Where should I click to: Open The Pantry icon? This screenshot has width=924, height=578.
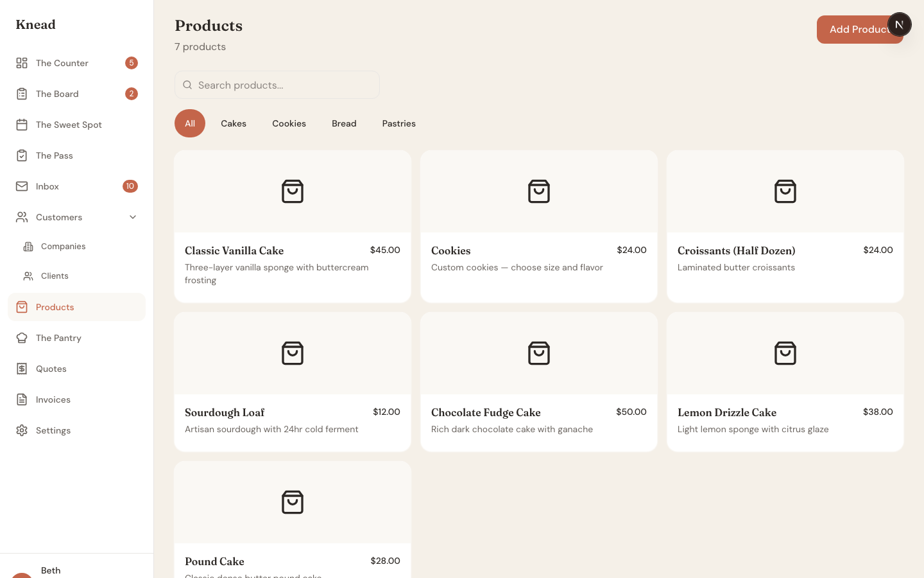[x=22, y=338]
